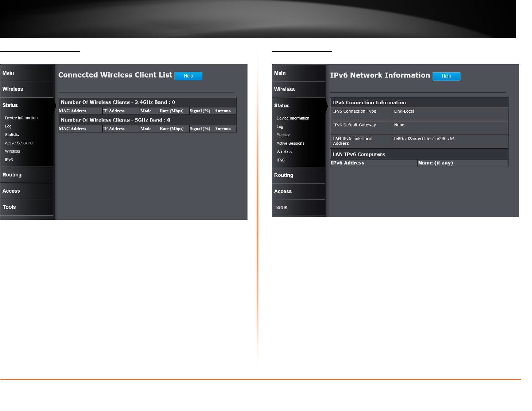Click Rate (Mbps) column in 5GHz table

click(x=174, y=129)
